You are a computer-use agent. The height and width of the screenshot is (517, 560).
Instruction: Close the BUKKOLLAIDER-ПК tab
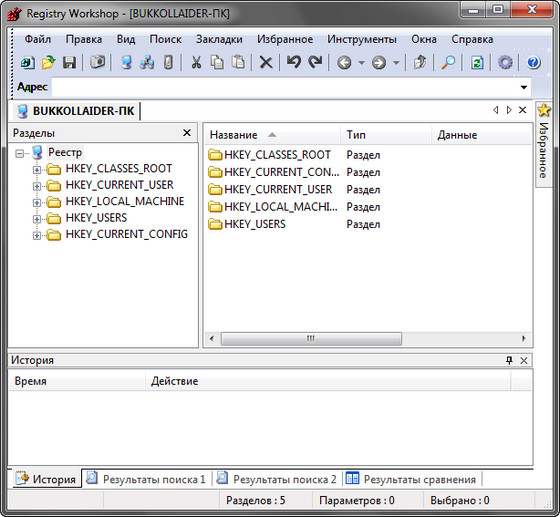(x=522, y=110)
